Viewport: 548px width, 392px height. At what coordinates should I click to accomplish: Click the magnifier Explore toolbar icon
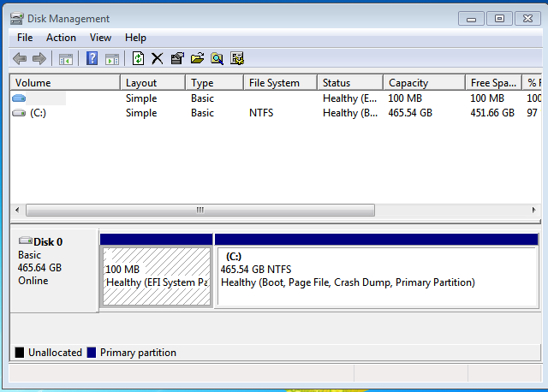(x=217, y=58)
